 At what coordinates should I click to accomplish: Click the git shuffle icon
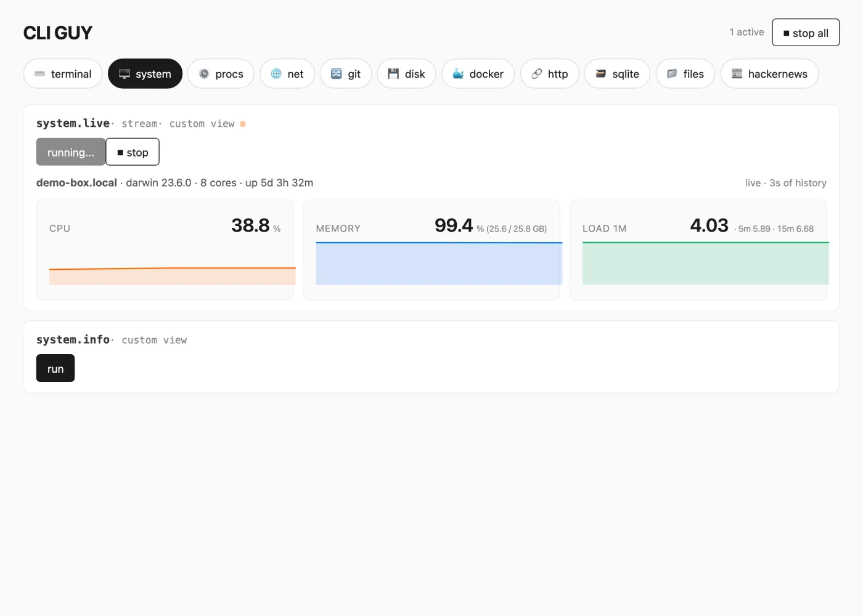[x=337, y=74]
